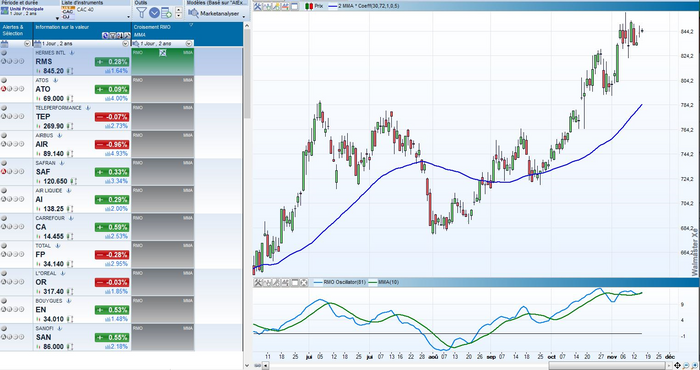Toggle the round selection dot for TELEPERFORMANCE
This screenshot has width=700, height=370.
click(x=4, y=108)
